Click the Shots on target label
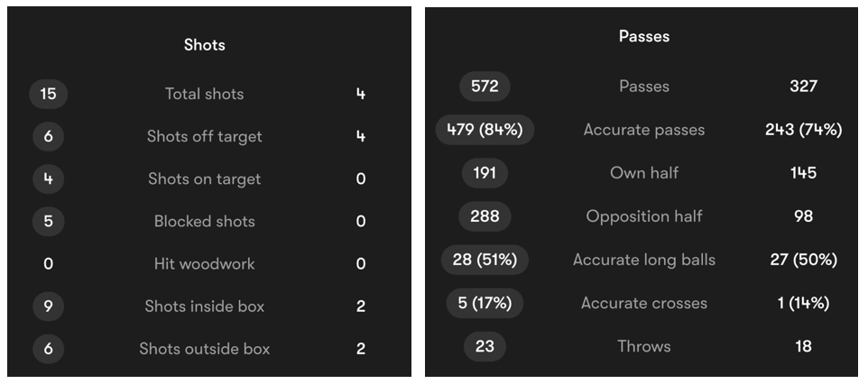This screenshot has height=384, width=868. coord(204,179)
